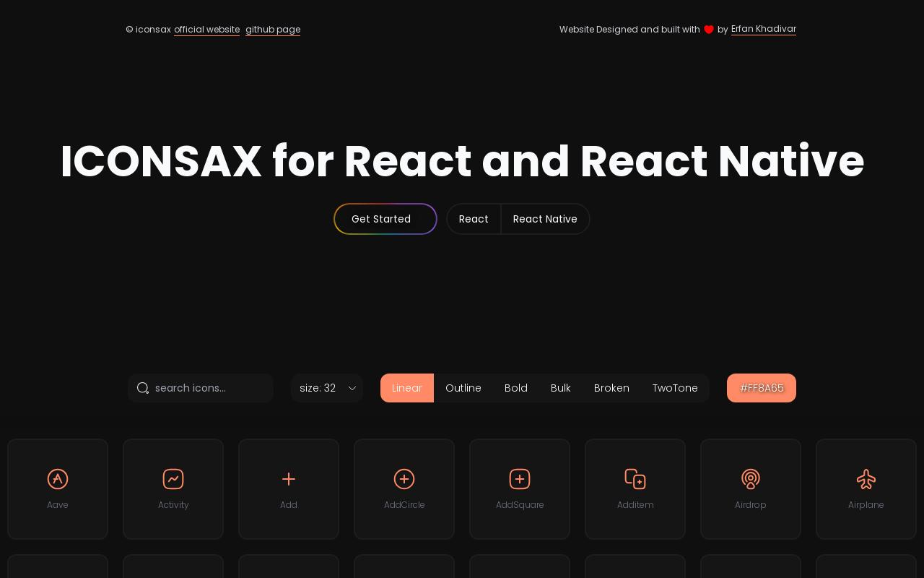Click the ICONSAX main heading
Viewport: 924px width, 578px height.
[x=462, y=161]
